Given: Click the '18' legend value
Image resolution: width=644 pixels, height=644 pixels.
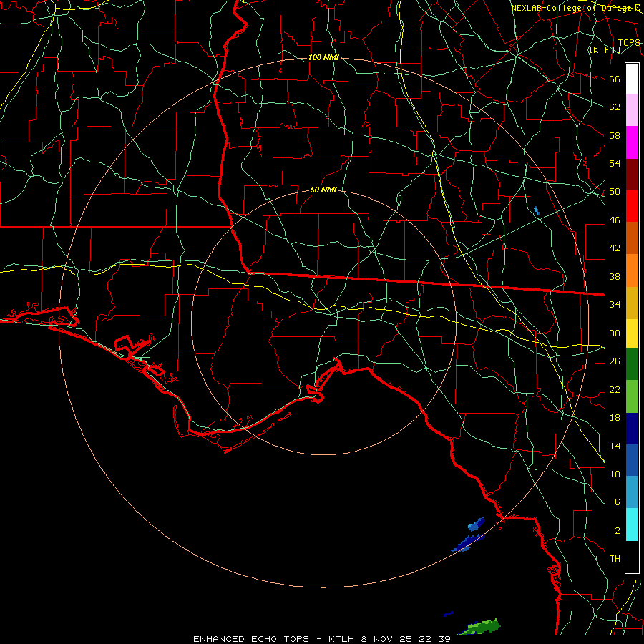Looking at the screenshot, I should pos(615,418).
